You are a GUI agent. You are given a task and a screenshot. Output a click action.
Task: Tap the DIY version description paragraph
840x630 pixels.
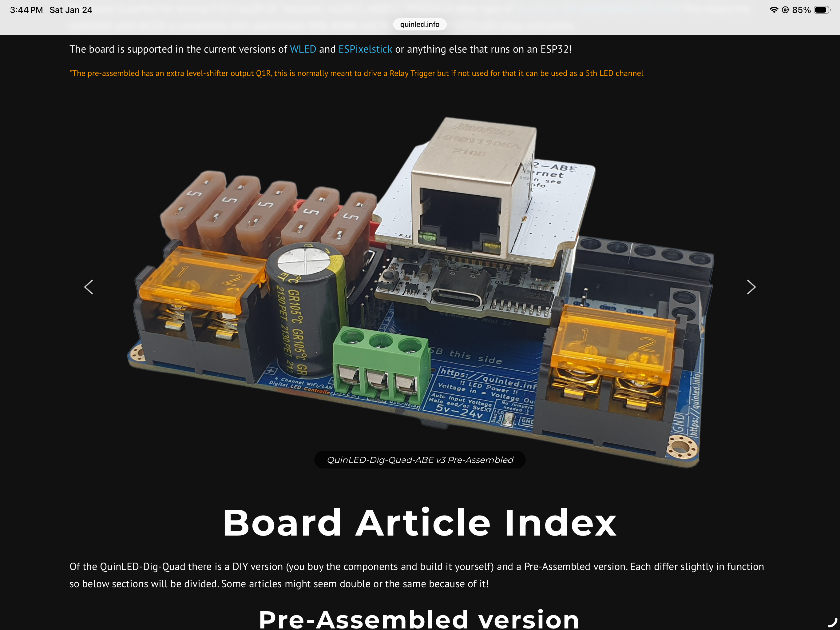tap(417, 575)
